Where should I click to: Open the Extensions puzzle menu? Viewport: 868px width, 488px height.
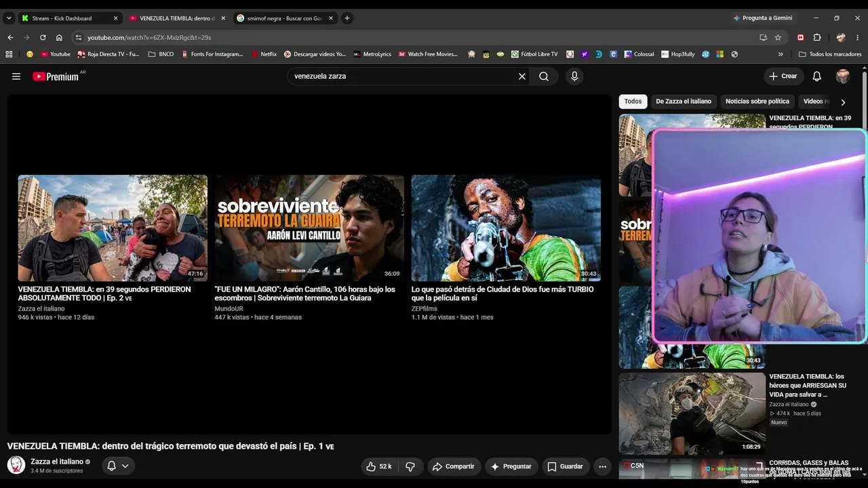[817, 37]
